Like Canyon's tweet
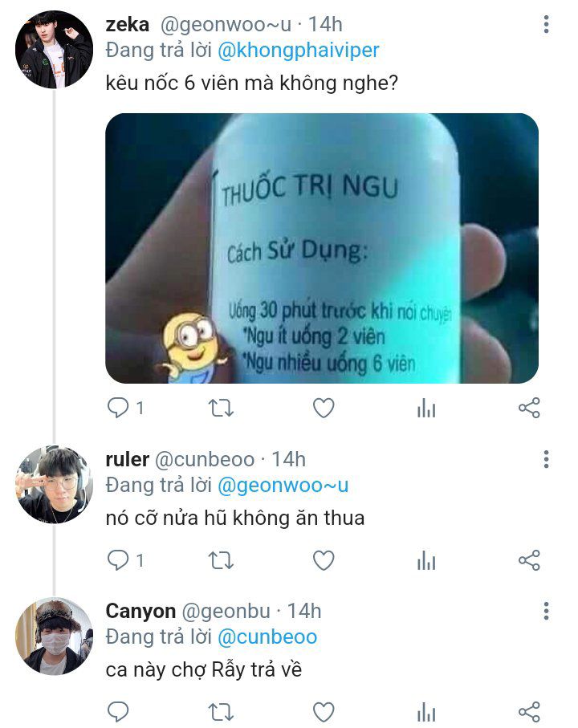This screenshot has width=578, height=728. point(323,711)
